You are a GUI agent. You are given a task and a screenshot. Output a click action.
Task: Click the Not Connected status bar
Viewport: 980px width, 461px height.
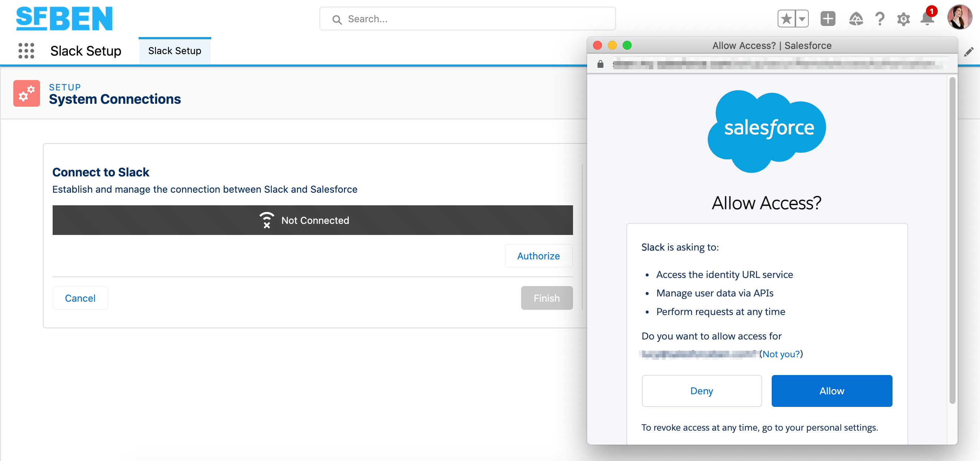pos(312,220)
